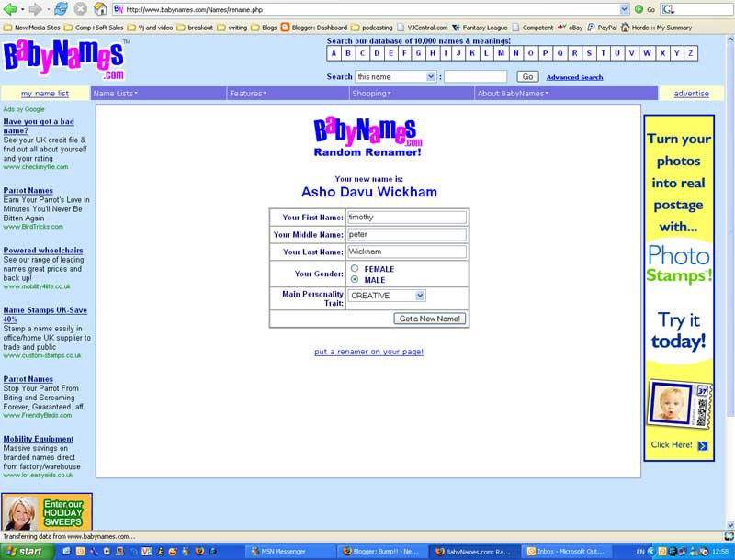Click the Your First Name input field

tap(407, 218)
